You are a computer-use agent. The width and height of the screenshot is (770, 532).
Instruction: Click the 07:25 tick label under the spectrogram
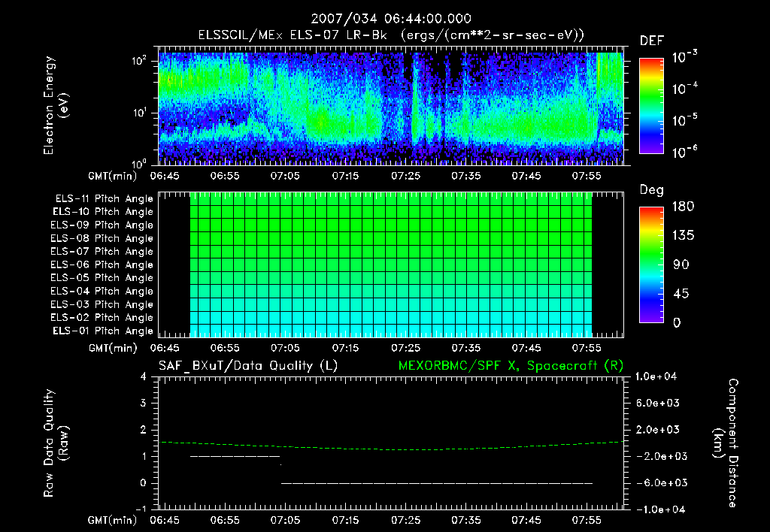[x=405, y=176]
